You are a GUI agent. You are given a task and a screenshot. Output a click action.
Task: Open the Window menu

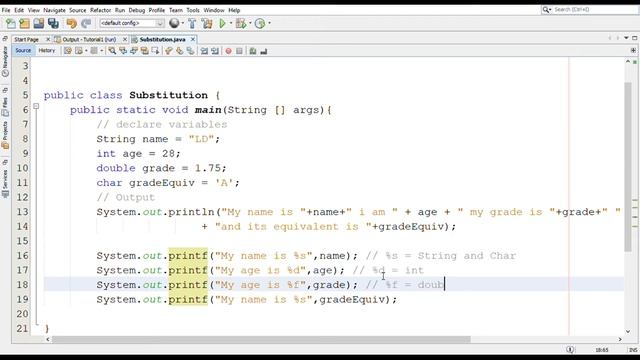(214, 10)
